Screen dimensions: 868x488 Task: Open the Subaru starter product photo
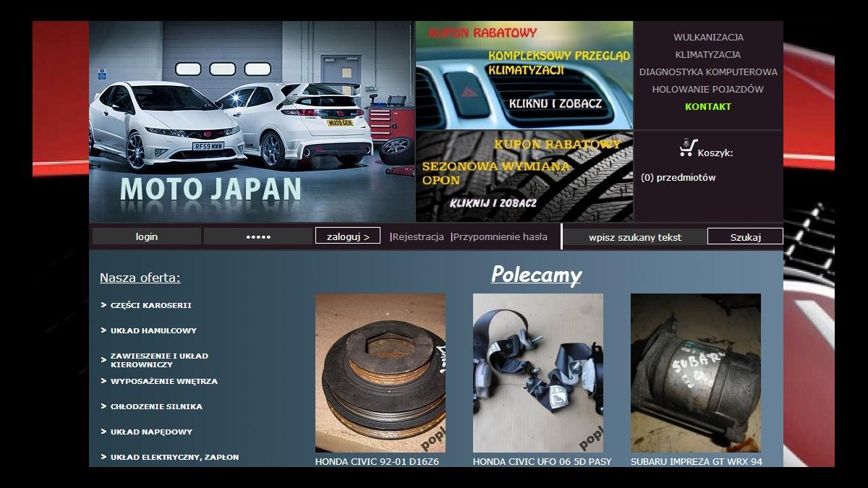click(696, 373)
